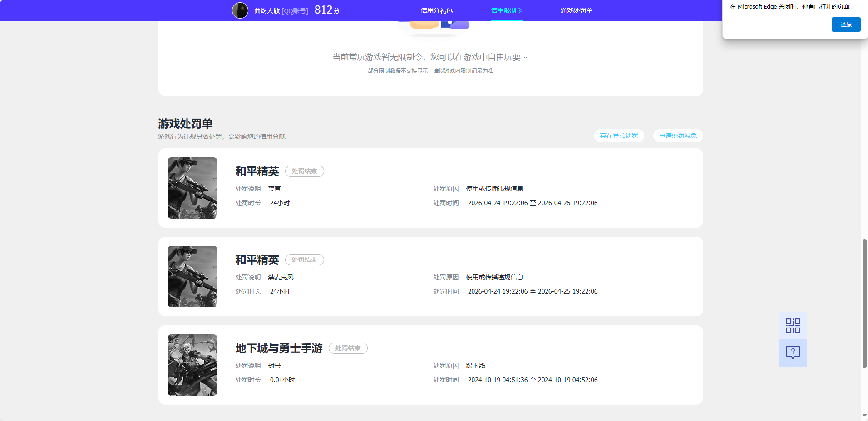Viewport: 868px width, 421px height.
Task: Click subtitle 游戏行为违规导致处罚
Action: 222,137
